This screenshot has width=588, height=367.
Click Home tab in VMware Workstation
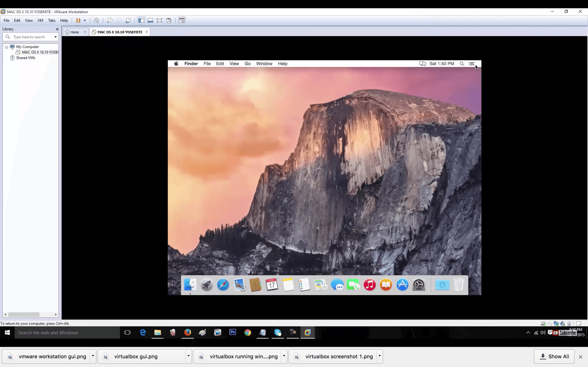(74, 32)
